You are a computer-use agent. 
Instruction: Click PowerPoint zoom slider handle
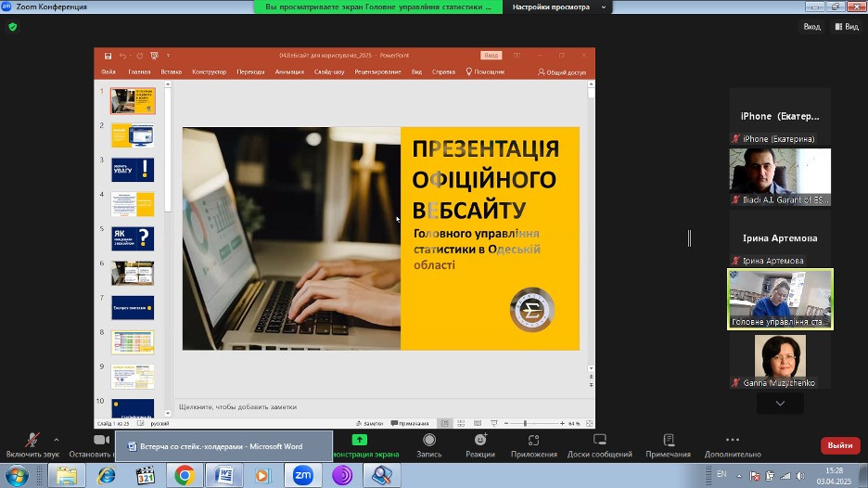coord(525,424)
